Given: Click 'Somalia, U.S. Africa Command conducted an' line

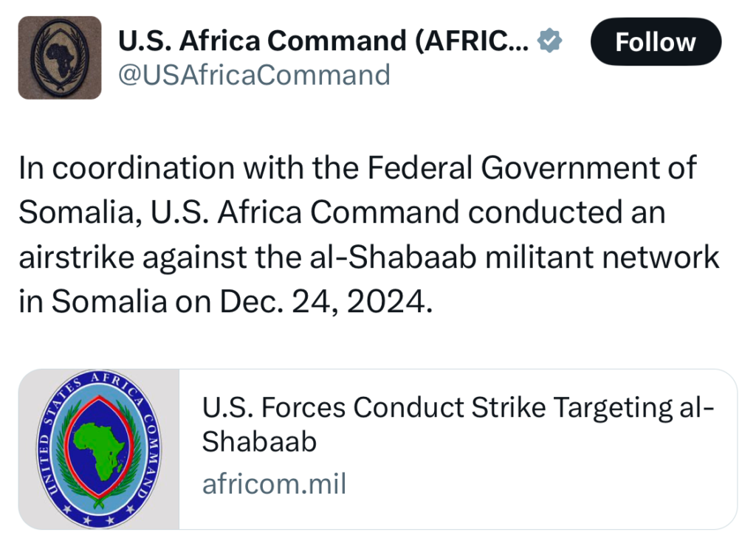Looking at the screenshot, I should click(342, 212).
